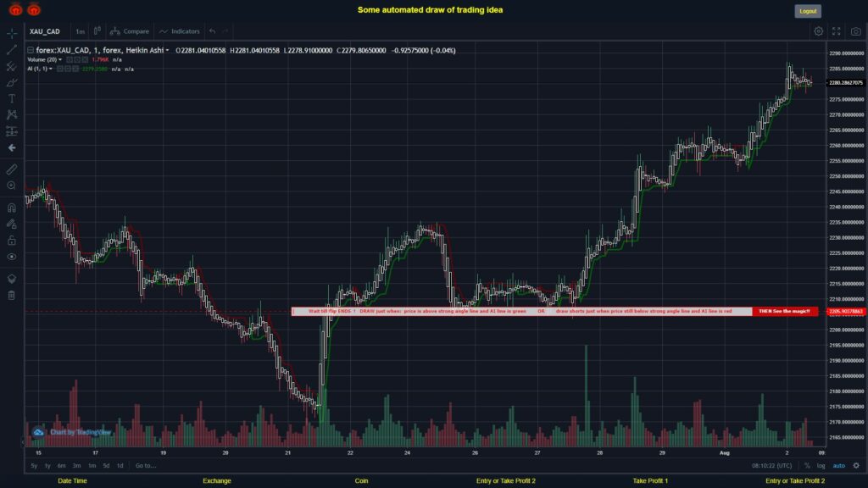Open the chart patterns tool
The height and width of the screenshot is (488, 868).
click(12, 114)
